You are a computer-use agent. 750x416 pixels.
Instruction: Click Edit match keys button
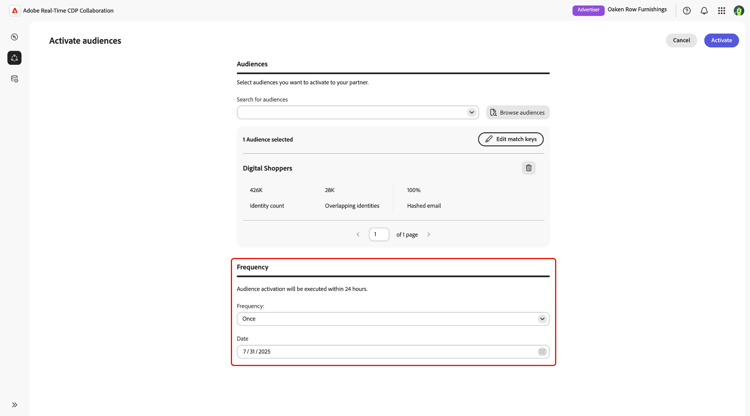point(511,139)
